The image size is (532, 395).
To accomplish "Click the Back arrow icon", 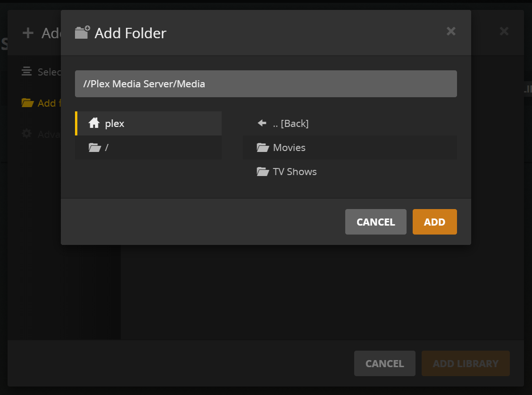I will 262,123.
